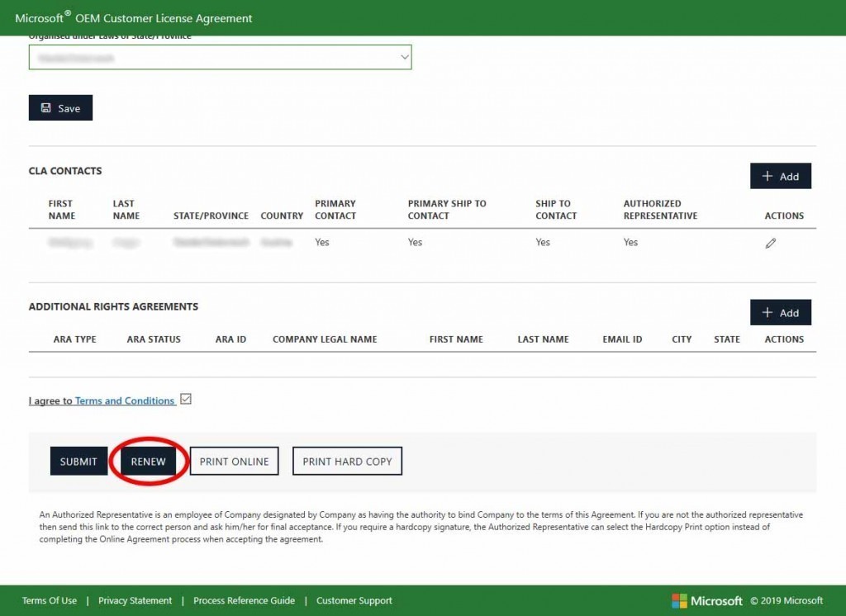Open the Process Reference Guide link
This screenshot has height=616, width=846.
pyautogui.click(x=245, y=600)
